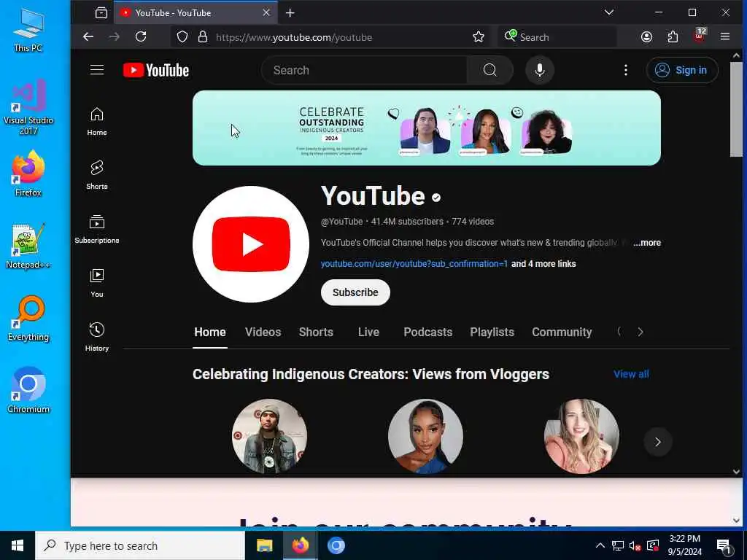The width and height of the screenshot is (747, 560).
Task: Open Firefox extensions puzzle icon
Action: pos(673,36)
